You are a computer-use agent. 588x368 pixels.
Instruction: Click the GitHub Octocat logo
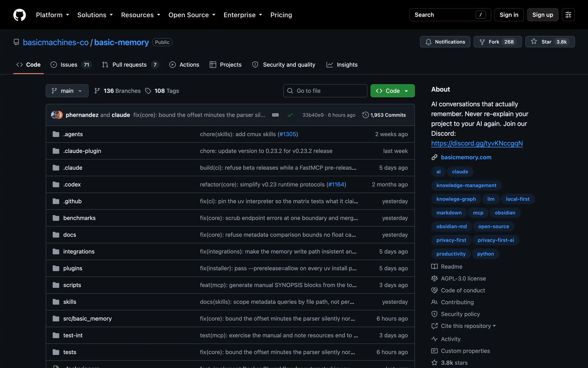(x=20, y=15)
